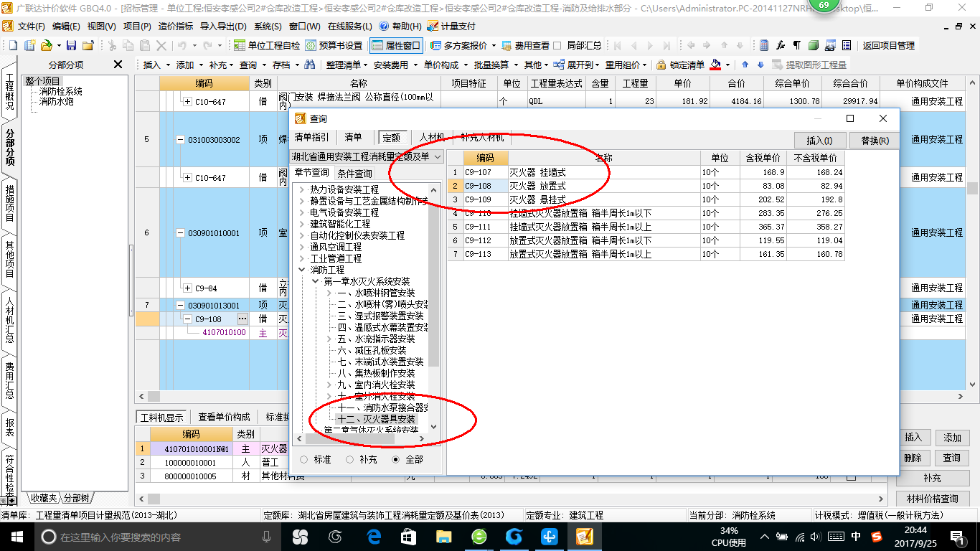Click the 替换(R) button in query dialog
Viewport: 980px width, 551px height.
click(875, 140)
